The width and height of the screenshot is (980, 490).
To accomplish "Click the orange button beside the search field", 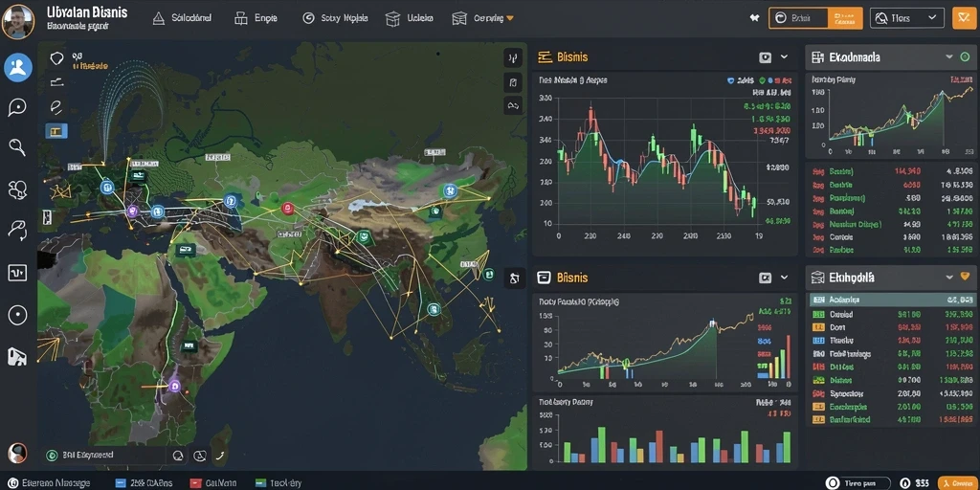I will pos(845,18).
